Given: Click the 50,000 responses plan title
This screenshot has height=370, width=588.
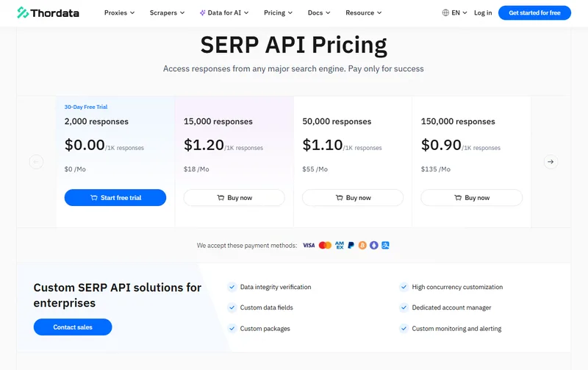Looking at the screenshot, I should [337, 121].
